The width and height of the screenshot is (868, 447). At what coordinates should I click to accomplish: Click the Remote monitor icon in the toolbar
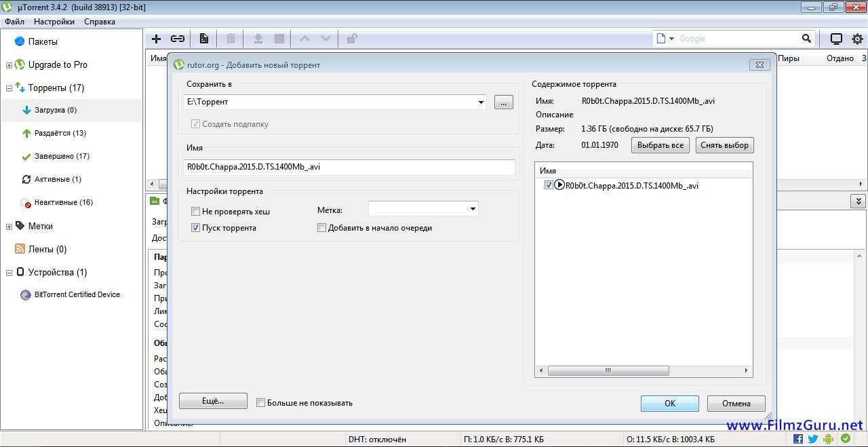(x=836, y=39)
